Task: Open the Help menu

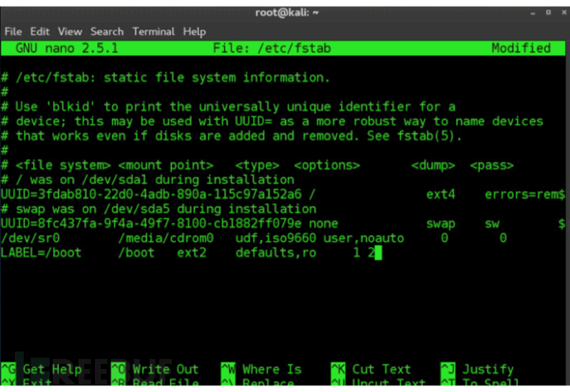Action: tap(194, 31)
